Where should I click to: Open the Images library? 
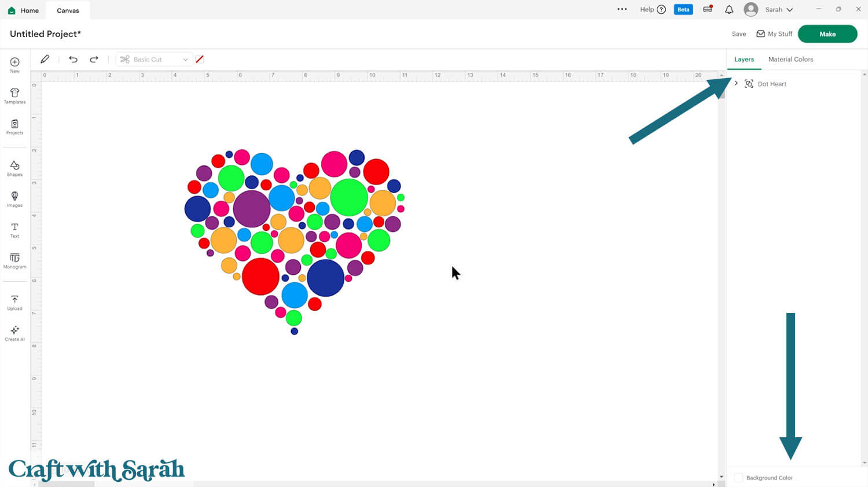(x=14, y=199)
